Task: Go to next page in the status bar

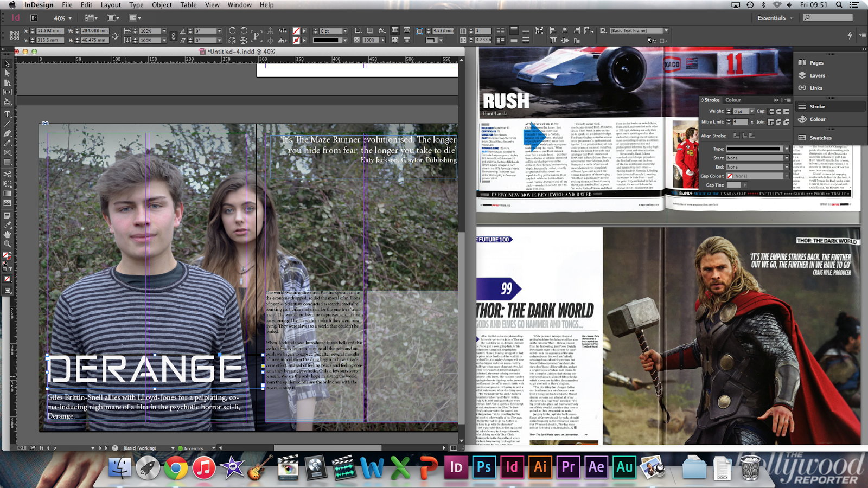Action: (100, 448)
